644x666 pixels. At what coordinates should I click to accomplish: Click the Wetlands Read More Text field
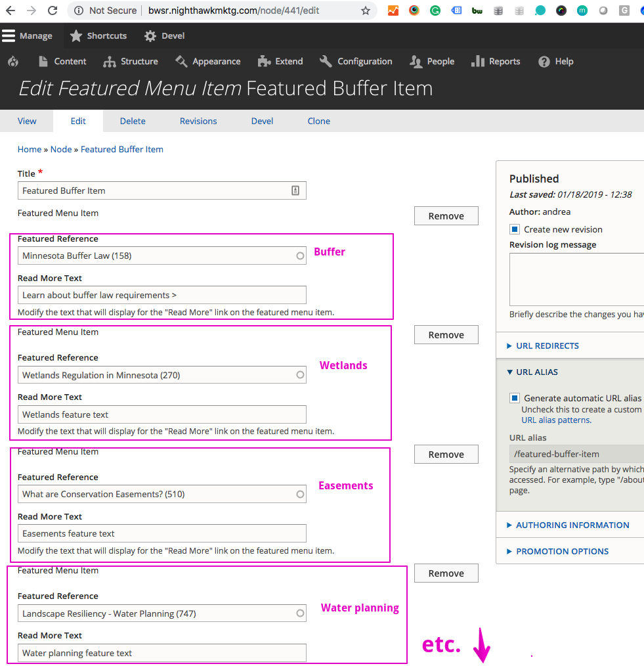click(x=161, y=414)
